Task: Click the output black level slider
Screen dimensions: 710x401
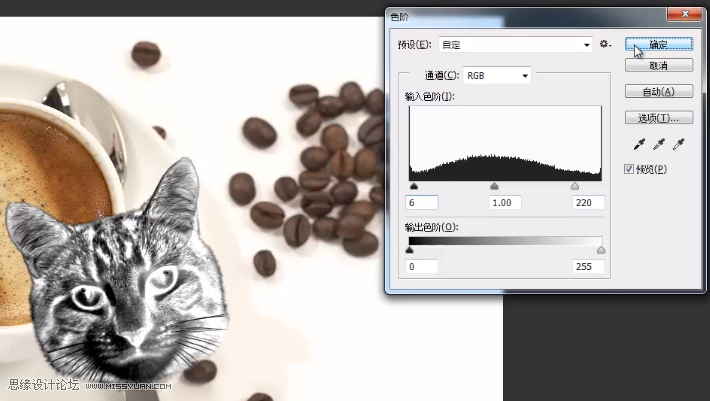Action: point(410,250)
